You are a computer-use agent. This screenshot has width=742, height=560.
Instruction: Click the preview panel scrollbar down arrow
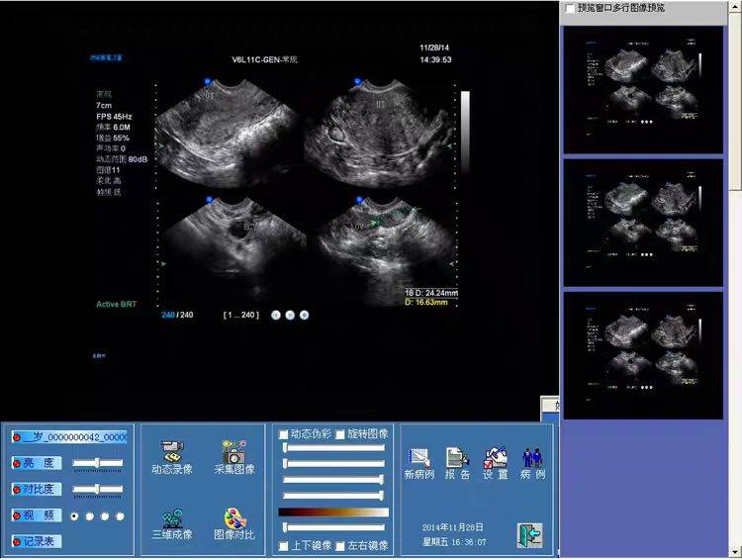(x=735, y=552)
